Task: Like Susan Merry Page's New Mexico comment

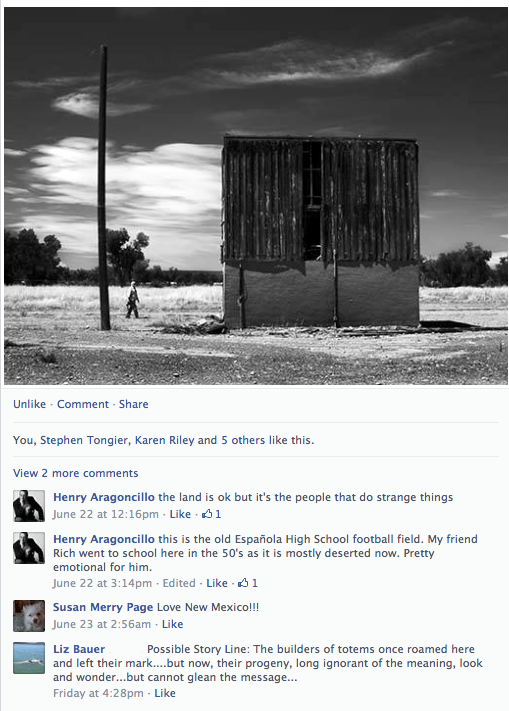Action: pyautogui.click(x=173, y=624)
